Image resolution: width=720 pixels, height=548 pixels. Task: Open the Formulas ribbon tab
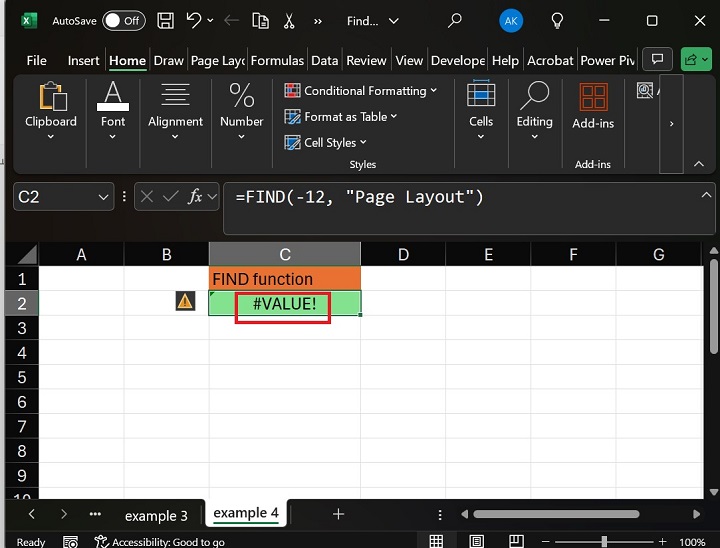(277, 61)
